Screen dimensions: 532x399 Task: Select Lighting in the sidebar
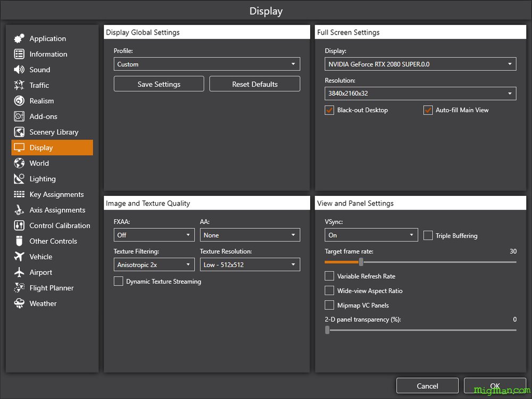pos(52,179)
